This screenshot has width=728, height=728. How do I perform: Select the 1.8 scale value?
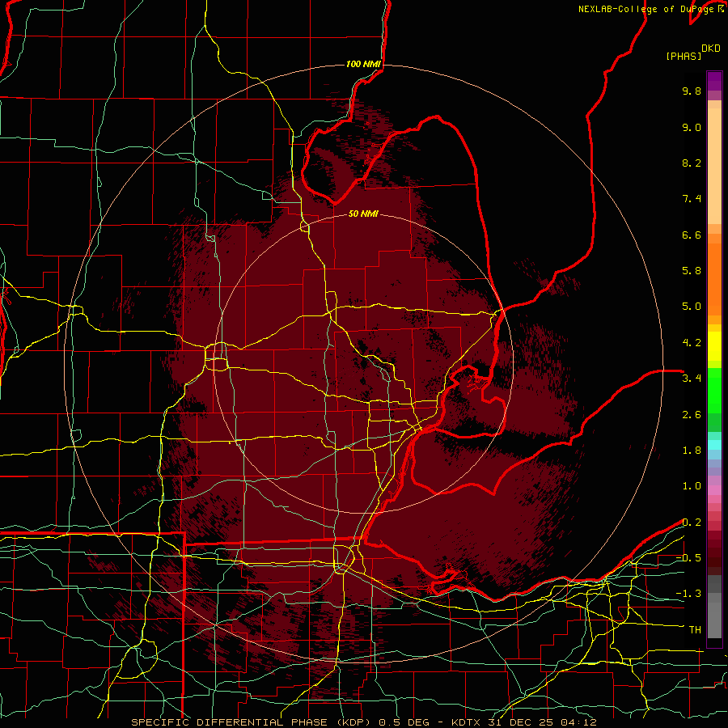(x=692, y=451)
